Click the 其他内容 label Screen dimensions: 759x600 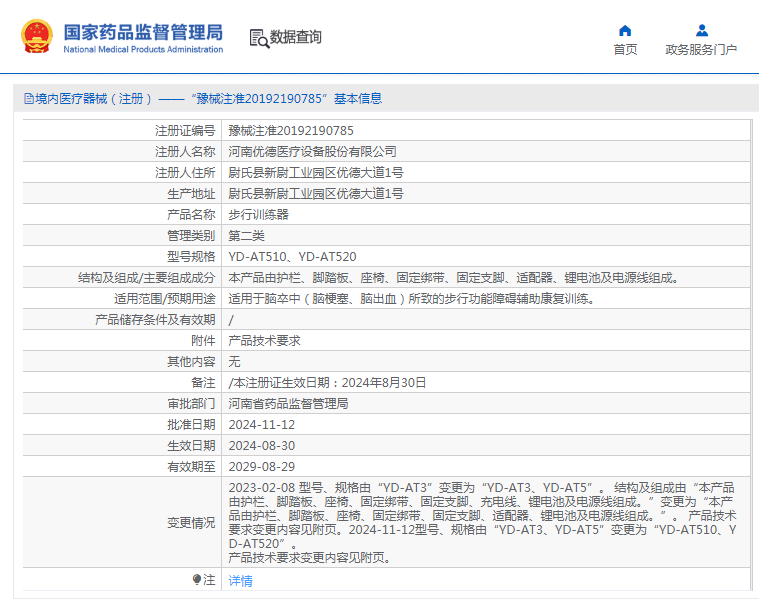pyautogui.click(x=191, y=361)
